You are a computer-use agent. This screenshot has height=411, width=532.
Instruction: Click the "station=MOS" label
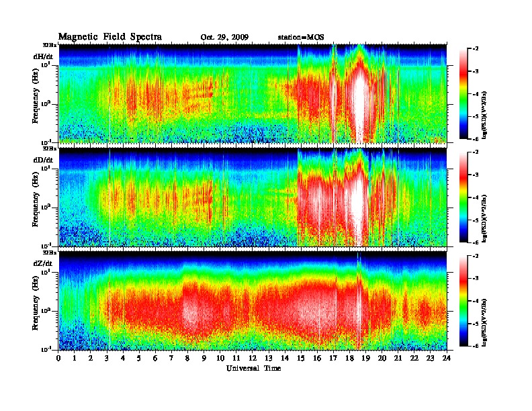point(301,38)
